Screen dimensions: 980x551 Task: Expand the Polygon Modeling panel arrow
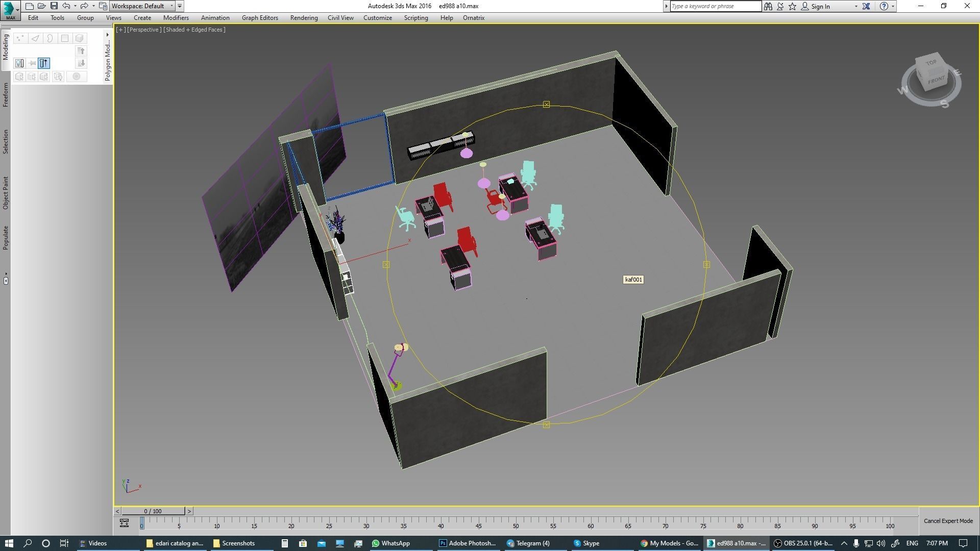click(107, 35)
